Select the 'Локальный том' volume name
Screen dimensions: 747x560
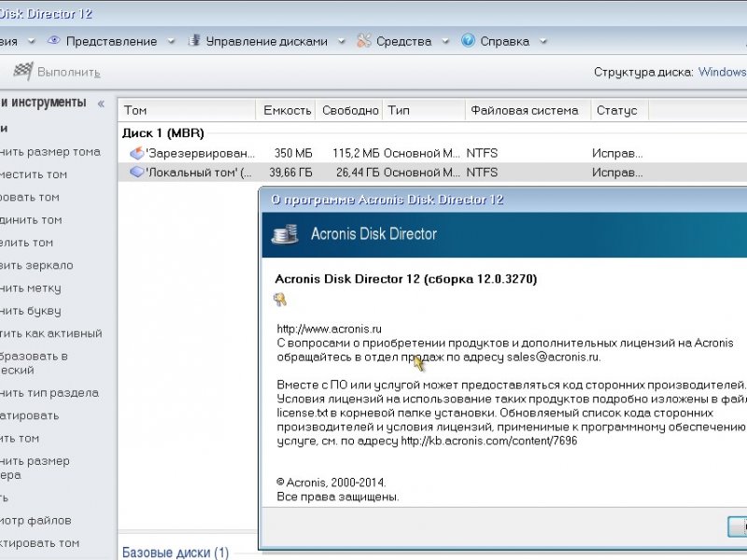[199, 173]
